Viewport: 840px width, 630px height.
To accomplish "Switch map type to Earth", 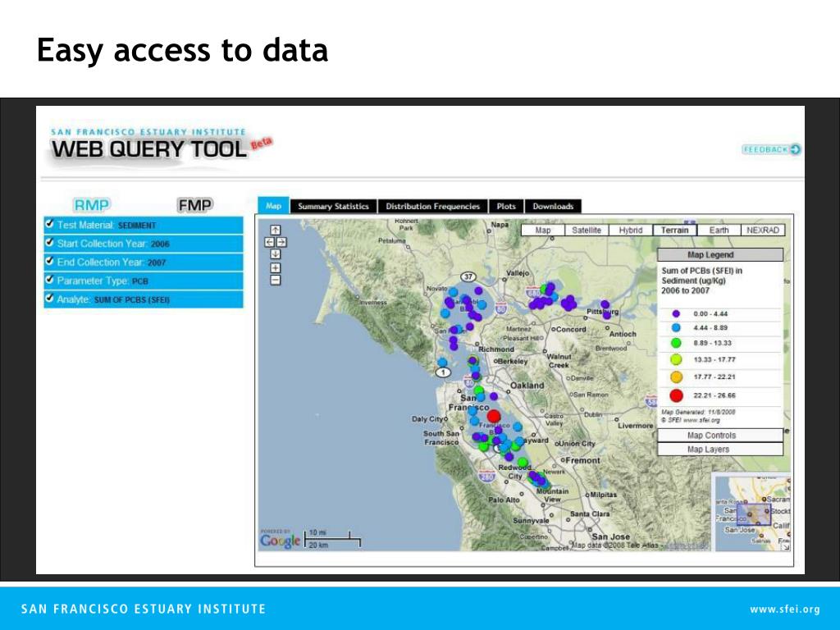I will tap(719, 231).
